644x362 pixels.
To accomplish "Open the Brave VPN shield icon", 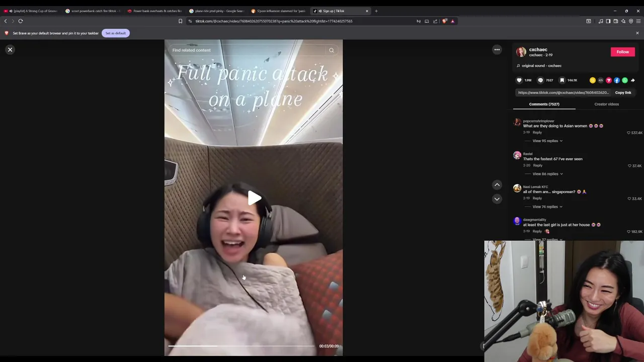I will 631,21.
